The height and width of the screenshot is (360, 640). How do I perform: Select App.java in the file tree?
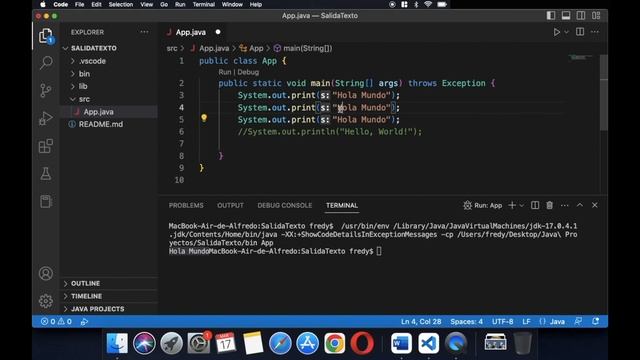coord(109,111)
